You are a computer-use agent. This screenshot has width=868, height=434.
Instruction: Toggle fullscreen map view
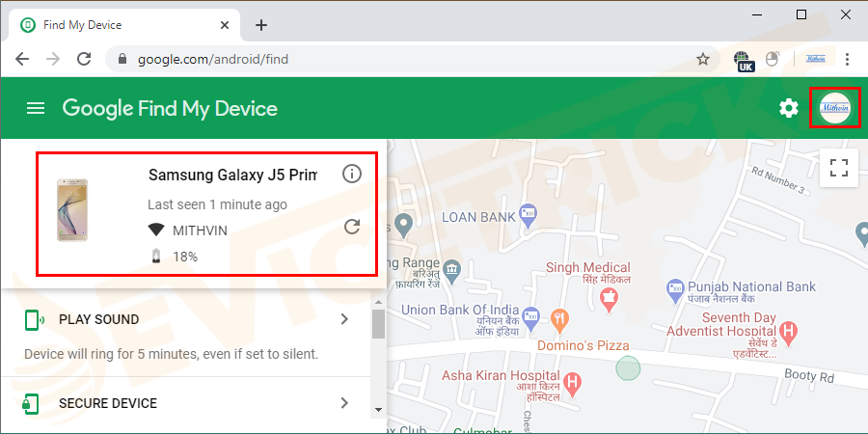[839, 168]
